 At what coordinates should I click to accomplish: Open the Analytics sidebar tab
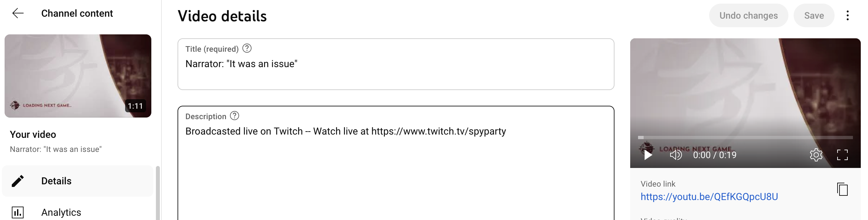tap(61, 212)
